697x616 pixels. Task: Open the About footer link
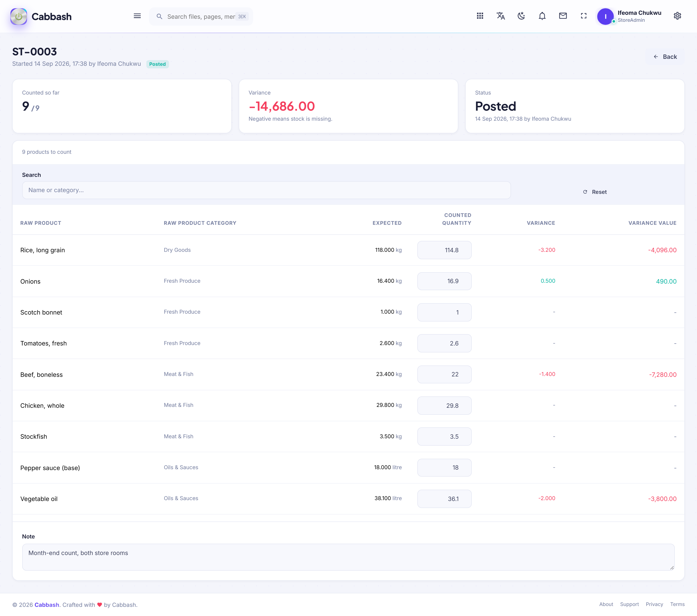[606, 604]
